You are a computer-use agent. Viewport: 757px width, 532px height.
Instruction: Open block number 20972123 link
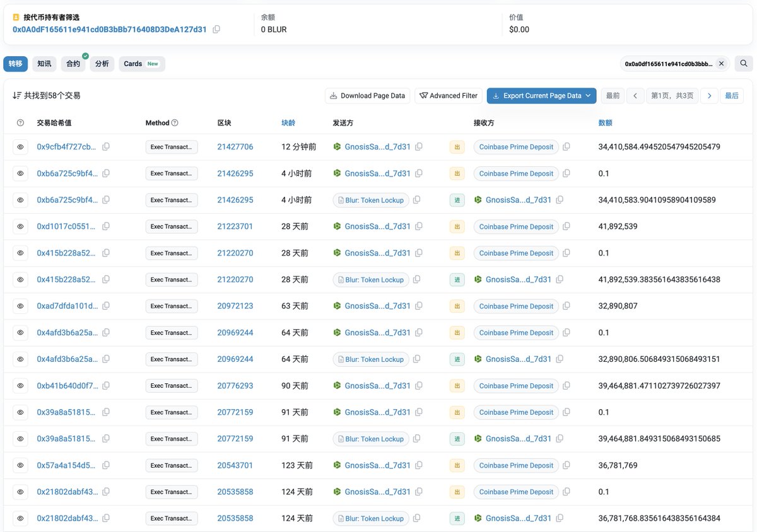235,306
